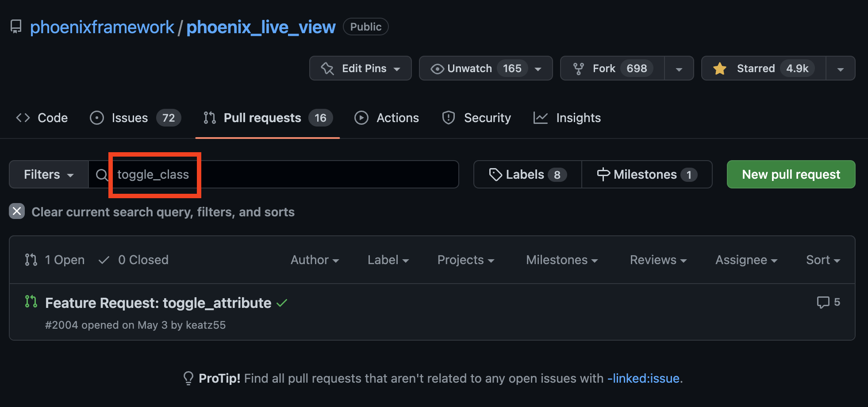Click the Edit Pins pin icon
Image resolution: width=868 pixels, height=407 pixels.
click(x=327, y=69)
